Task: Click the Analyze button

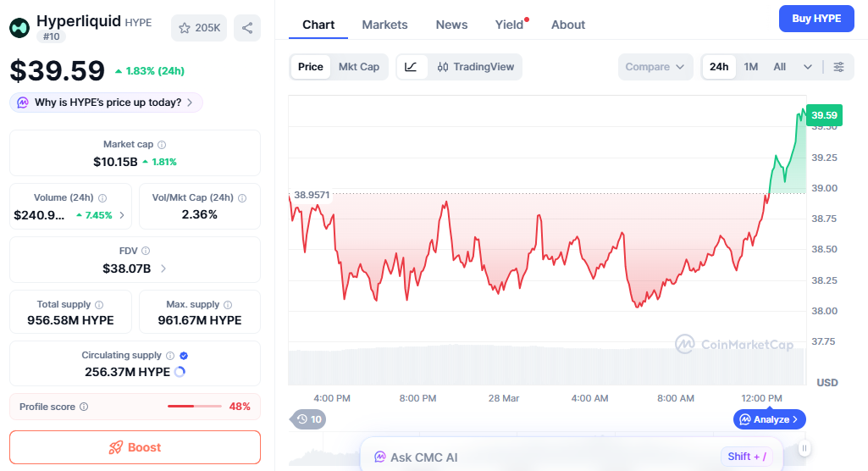Action: pos(770,419)
